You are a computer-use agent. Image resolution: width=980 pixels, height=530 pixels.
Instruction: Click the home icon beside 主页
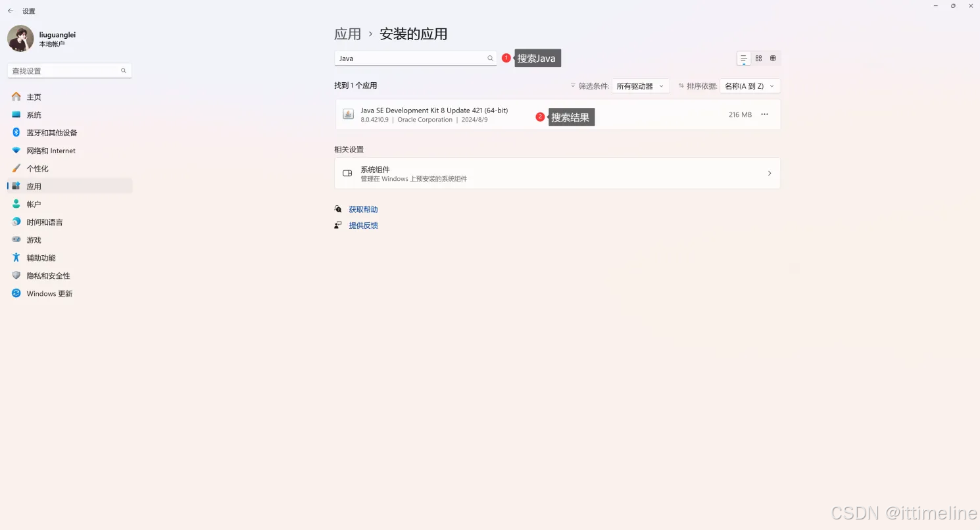pos(16,97)
